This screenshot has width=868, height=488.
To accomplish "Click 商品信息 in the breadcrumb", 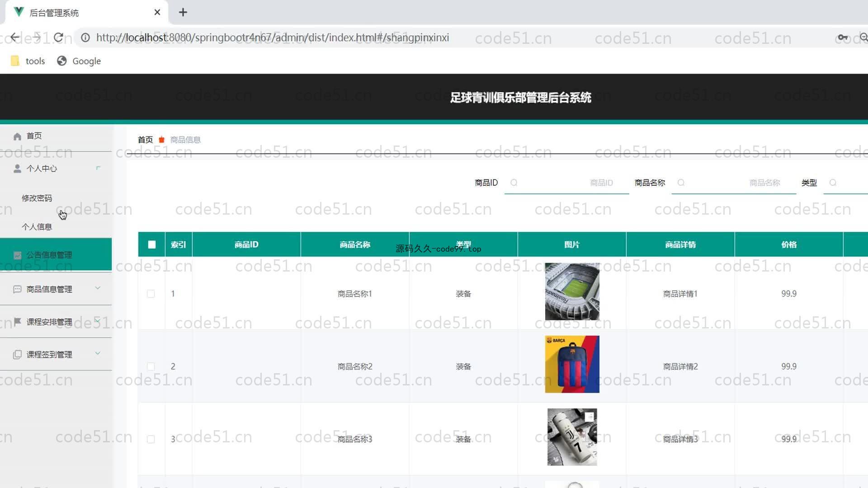I will point(185,140).
